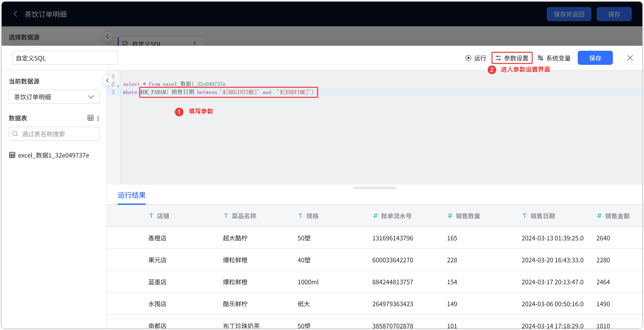Click number-type icon of 销售数量 column
Image resolution: width=644 pixels, height=330 pixels.
[450, 216]
